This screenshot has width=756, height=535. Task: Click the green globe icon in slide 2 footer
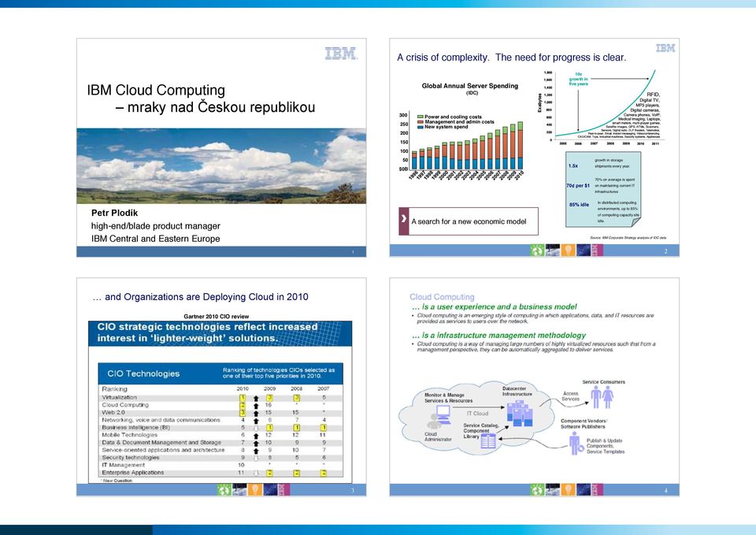(x=537, y=250)
